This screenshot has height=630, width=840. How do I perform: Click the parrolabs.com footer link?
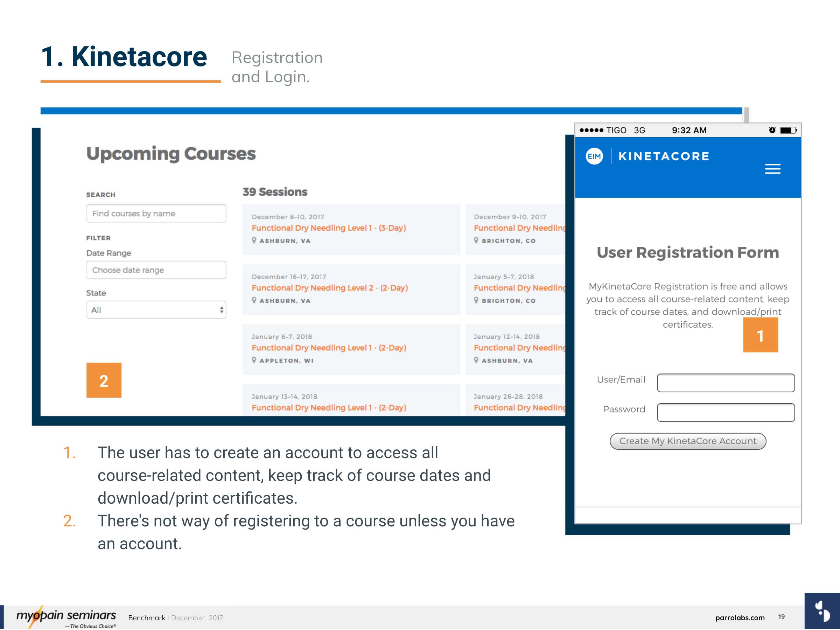pyautogui.click(x=740, y=617)
